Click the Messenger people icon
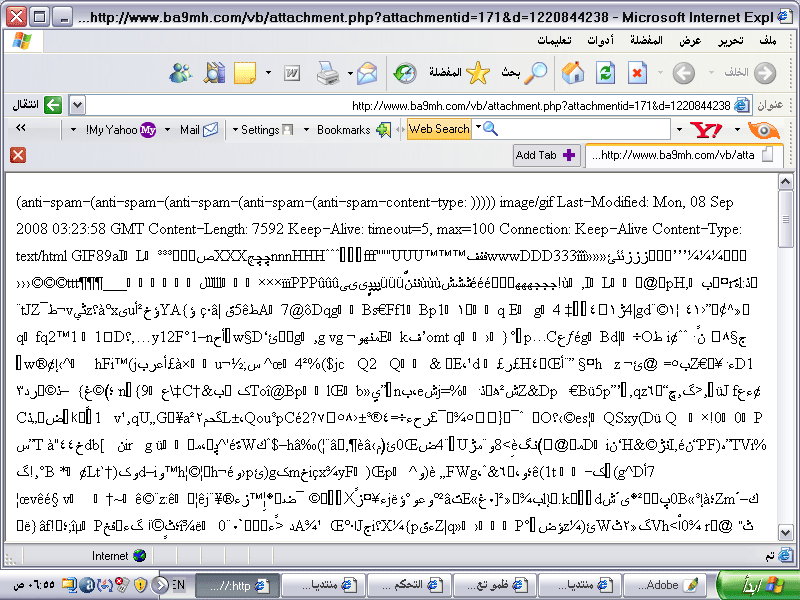 tap(181, 73)
